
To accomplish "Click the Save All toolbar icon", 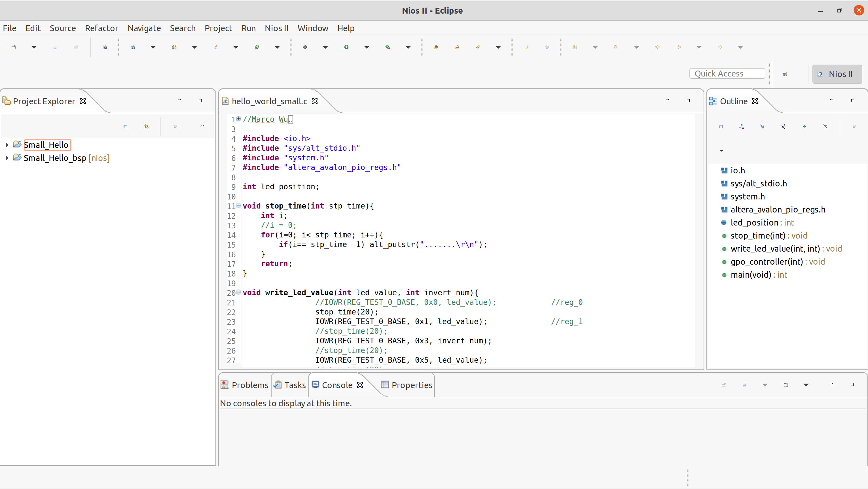I will [76, 47].
